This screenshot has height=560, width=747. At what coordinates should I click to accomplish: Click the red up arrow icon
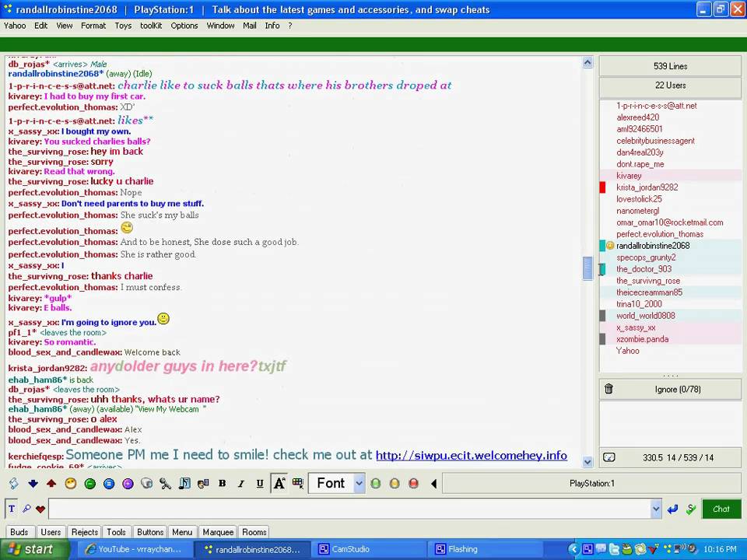[51, 484]
